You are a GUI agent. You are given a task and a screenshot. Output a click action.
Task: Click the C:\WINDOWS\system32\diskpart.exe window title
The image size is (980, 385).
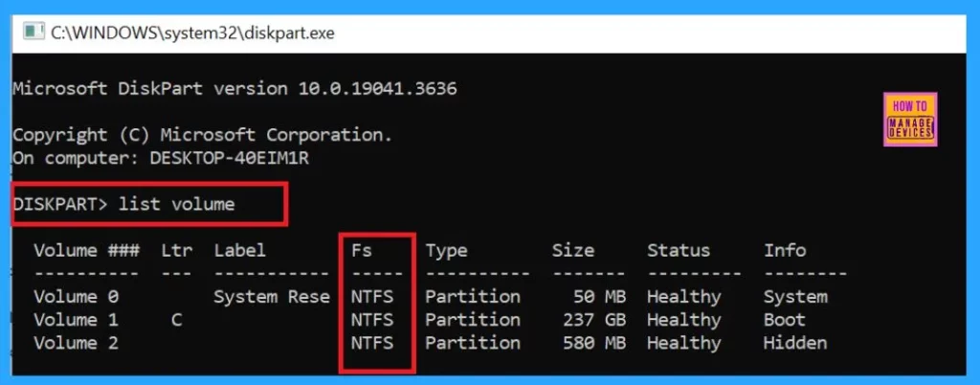click(x=192, y=34)
